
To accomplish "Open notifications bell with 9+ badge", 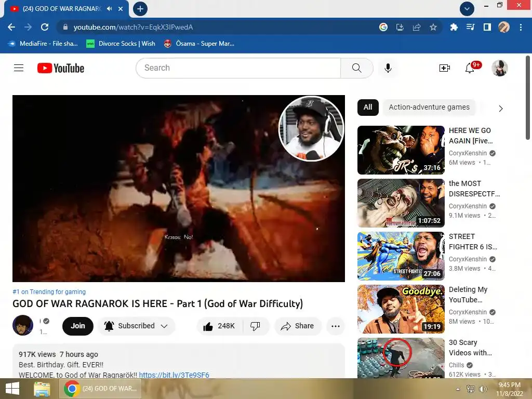I will click(x=470, y=68).
